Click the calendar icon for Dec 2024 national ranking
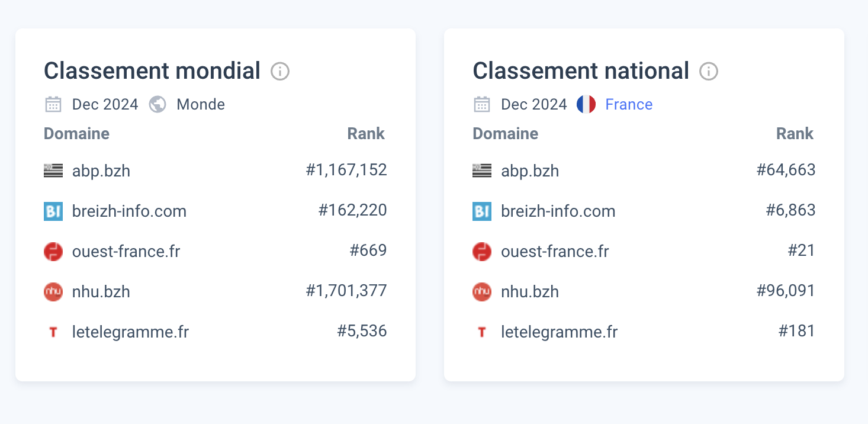The width and height of the screenshot is (868, 424). pos(482,104)
